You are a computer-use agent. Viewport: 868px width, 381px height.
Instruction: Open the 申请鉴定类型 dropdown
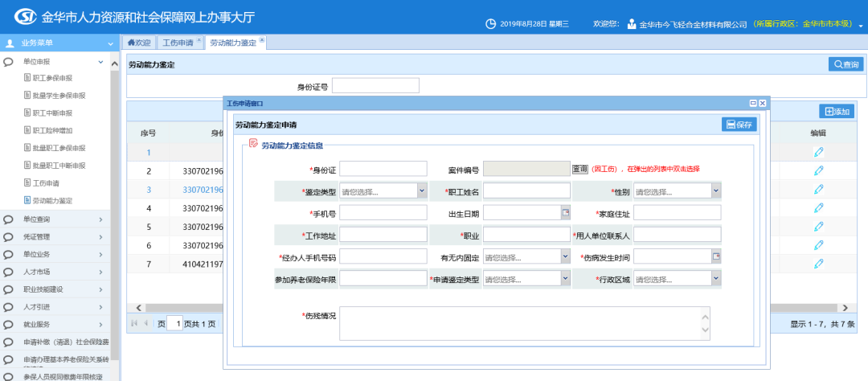click(565, 279)
